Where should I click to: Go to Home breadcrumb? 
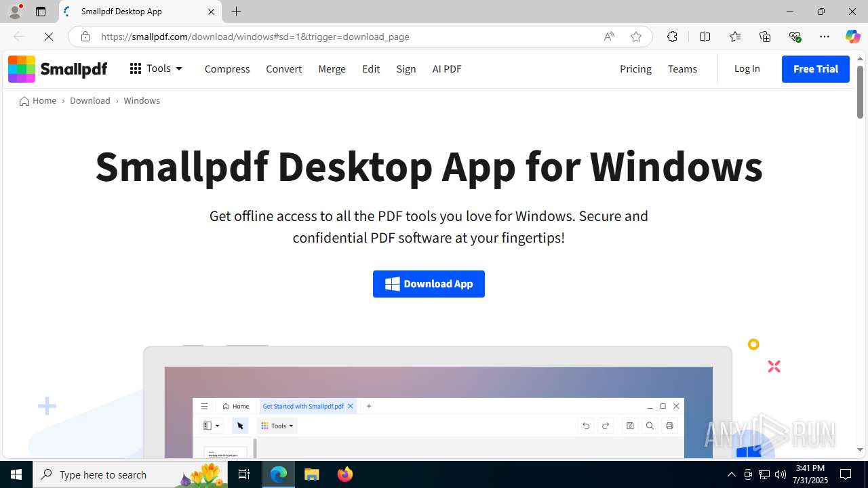coord(38,100)
